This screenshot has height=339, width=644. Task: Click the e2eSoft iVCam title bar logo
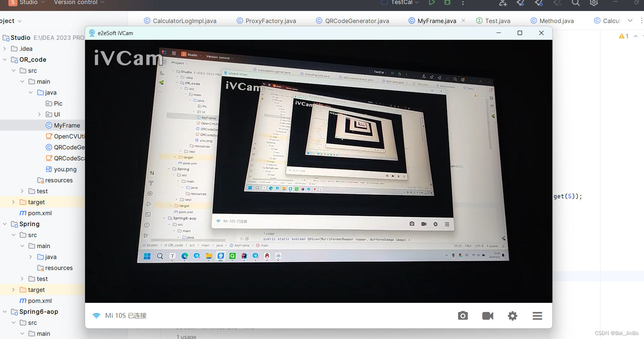point(92,33)
